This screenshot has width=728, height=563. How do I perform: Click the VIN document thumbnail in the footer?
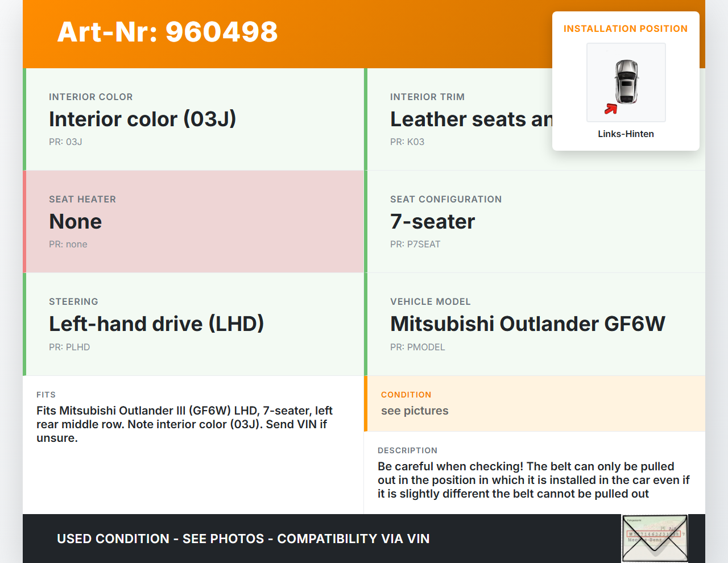[655, 539]
